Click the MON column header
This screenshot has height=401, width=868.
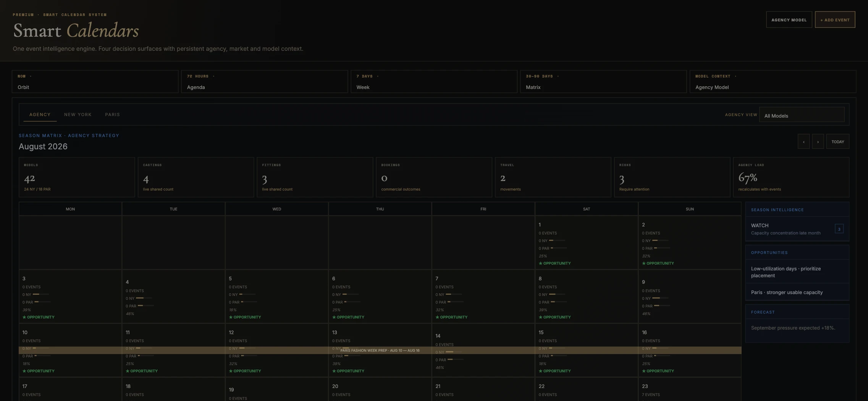70,209
